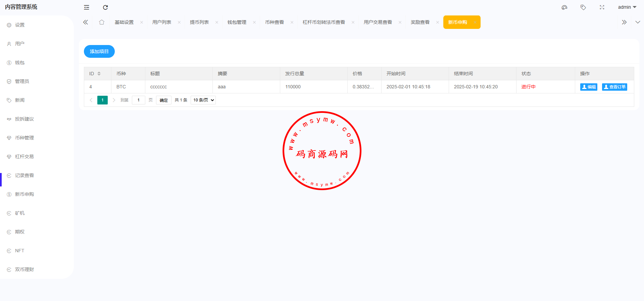Switch to the 币种查看 tab
The height and width of the screenshot is (301, 644).
point(275,22)
